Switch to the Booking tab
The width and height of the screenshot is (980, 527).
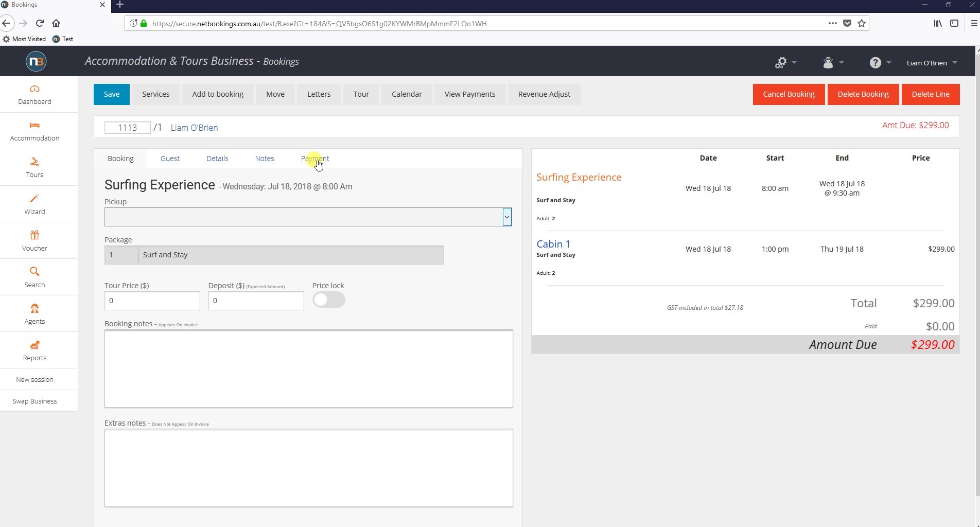coord(120,159)
